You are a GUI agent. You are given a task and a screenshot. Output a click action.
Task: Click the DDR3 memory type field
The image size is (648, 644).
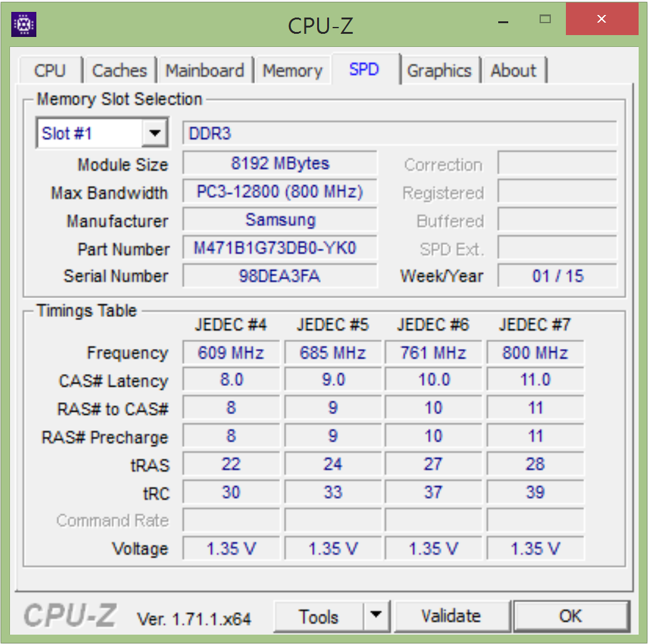point(400,133)
